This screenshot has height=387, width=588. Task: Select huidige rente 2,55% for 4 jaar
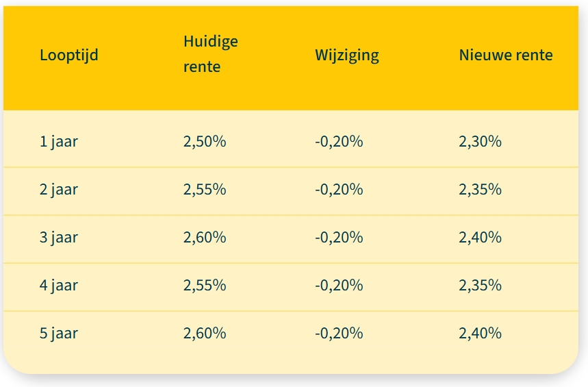(x=204, y=285)
